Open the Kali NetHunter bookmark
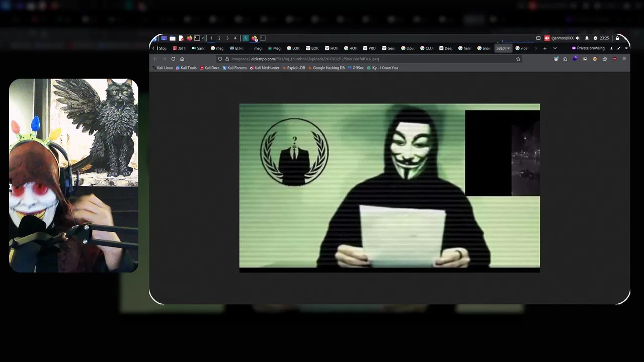Image resolution: width=644 pixels, height=362 pixels. [265, 68]
